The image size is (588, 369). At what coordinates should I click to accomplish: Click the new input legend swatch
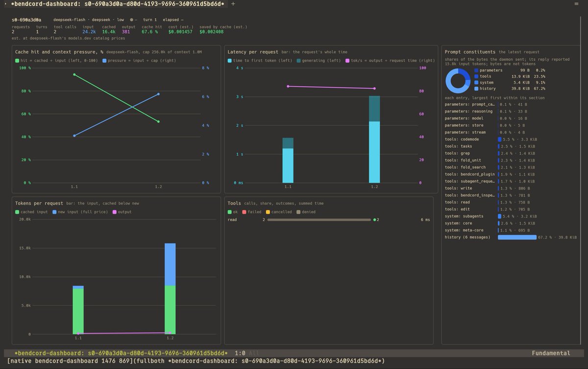(x=54, y=212)
